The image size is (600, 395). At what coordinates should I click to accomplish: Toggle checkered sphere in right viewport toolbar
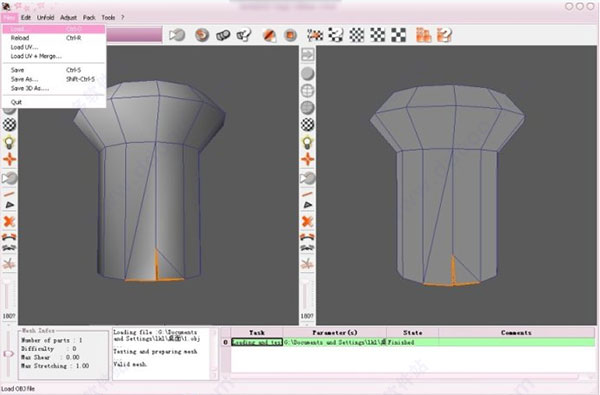pos(308,125)
